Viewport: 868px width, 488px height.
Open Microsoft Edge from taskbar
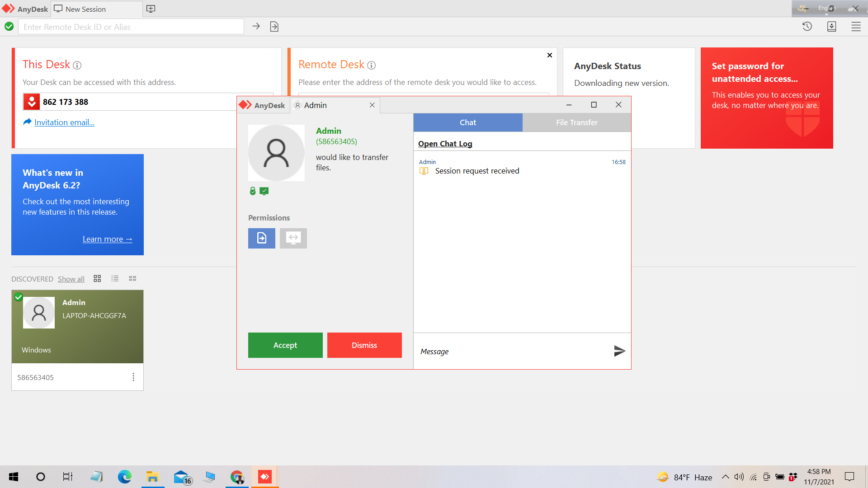(124, 477)
